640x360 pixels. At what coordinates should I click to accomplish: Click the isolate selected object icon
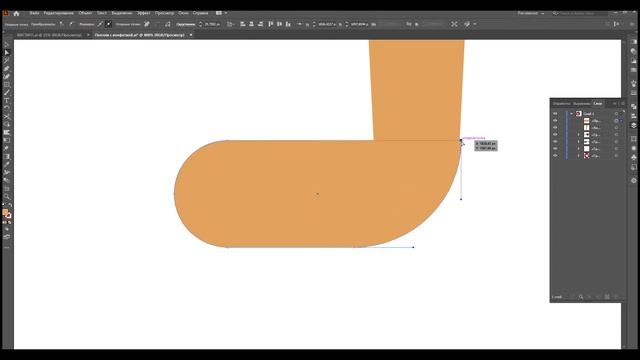tap(454, 24)
